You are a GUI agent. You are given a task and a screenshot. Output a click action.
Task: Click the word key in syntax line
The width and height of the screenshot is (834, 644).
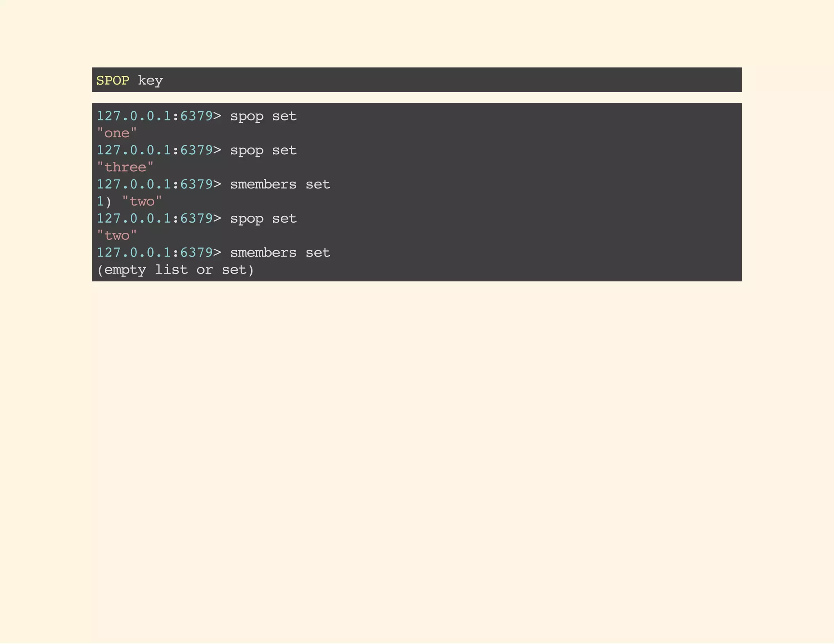[150, 80]
